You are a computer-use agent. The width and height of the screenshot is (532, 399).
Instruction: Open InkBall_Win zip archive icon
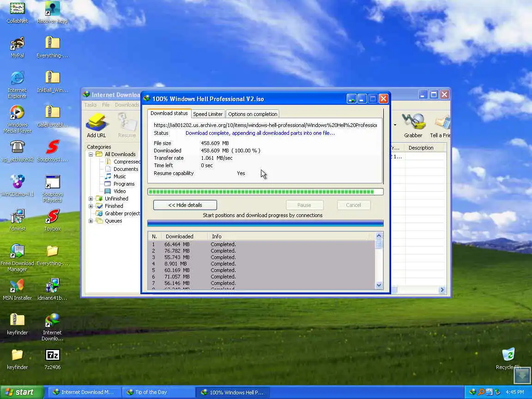point(52,82)
